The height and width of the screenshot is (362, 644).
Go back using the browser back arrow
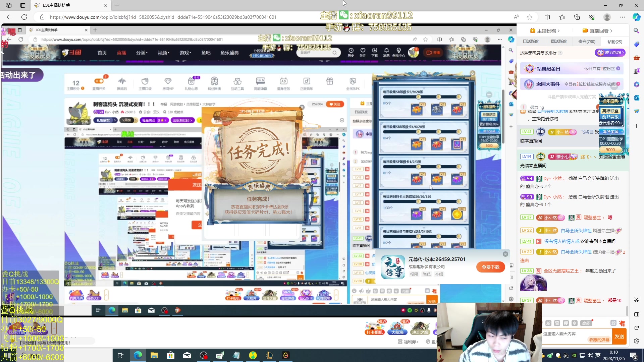9,17
